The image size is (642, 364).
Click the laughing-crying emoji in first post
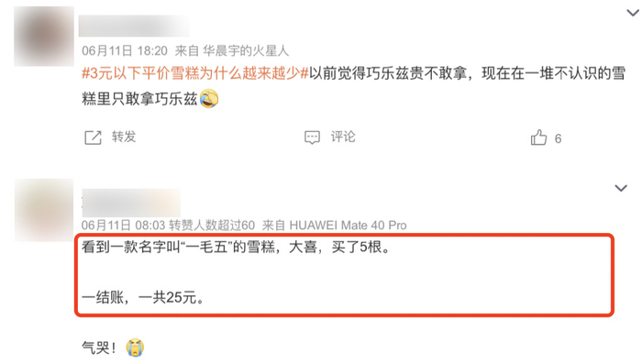coord(209,99)
